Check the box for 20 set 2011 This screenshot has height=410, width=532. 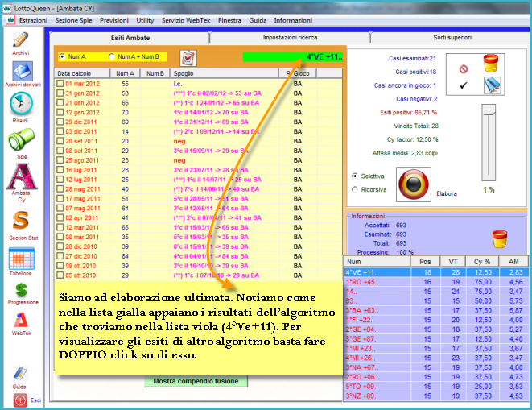pyautogui.click(x=60, y=141)
